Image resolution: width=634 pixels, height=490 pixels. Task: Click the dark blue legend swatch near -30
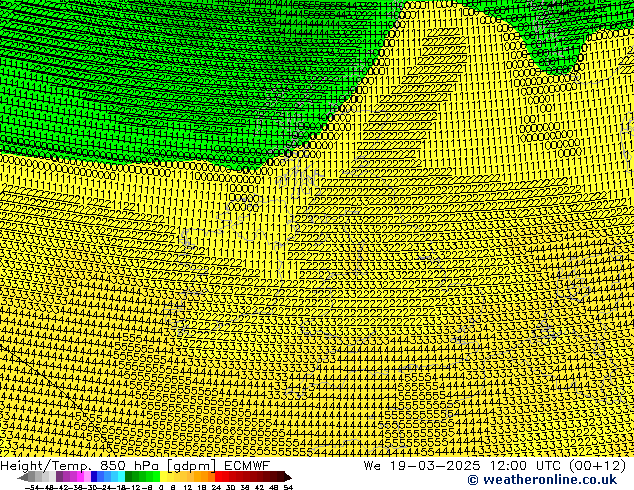click(x=94, y=476)
